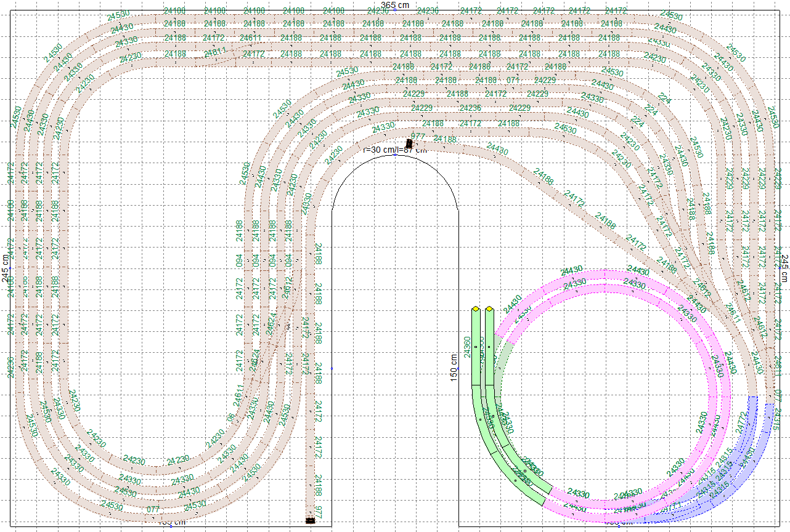Screen dimensions: 790x532
Task: Click the black buffer stop ending the bottom straight spur
Action: 311,521
